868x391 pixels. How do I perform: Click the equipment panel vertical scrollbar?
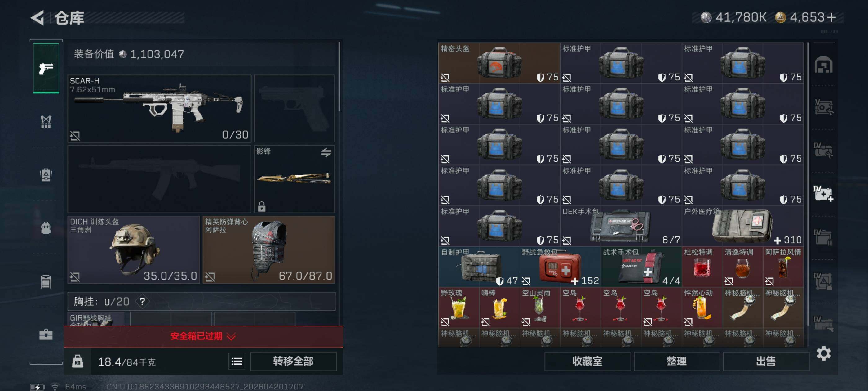pos(339,77)
